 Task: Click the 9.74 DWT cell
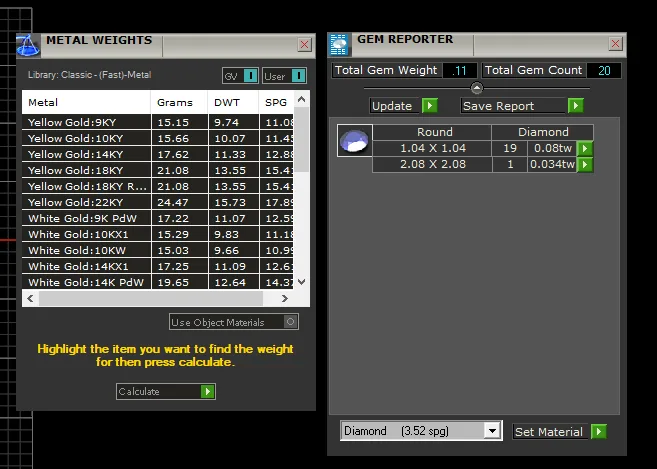tap(233, 122)
